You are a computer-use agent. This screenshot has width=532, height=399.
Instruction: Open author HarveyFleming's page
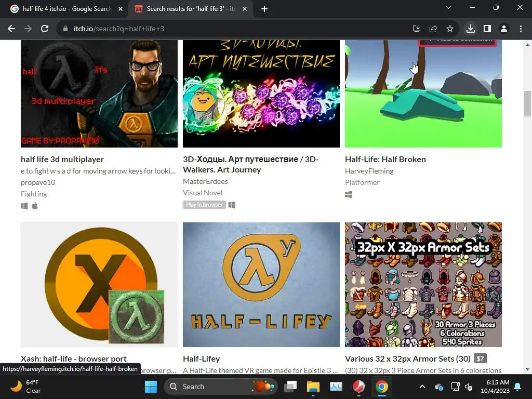[369, 171]
